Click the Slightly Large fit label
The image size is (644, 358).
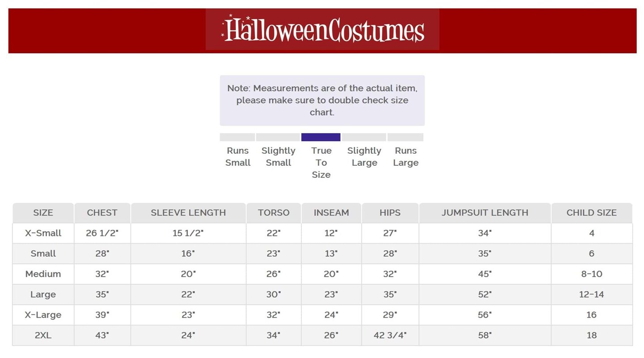[x=364, y=156]
